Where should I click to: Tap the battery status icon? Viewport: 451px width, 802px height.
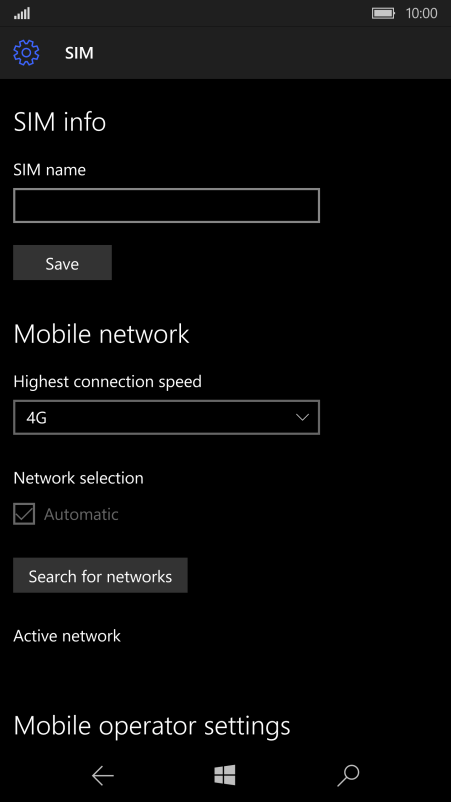383,13
